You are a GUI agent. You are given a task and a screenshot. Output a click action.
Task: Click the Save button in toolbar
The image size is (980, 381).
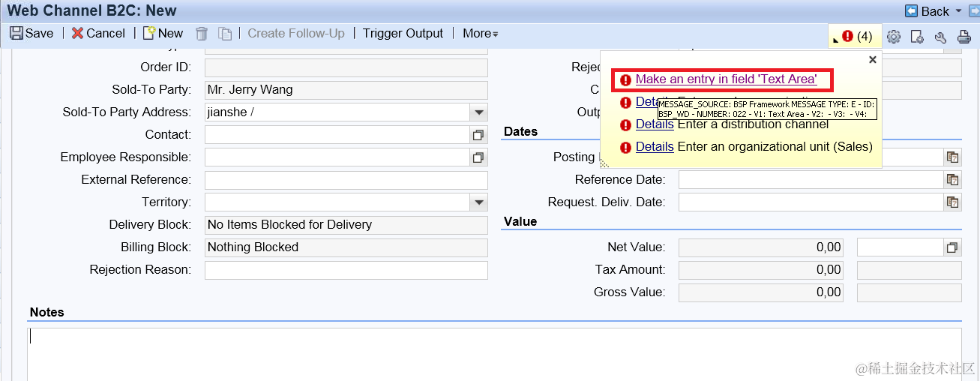click(x=31, y=33)
